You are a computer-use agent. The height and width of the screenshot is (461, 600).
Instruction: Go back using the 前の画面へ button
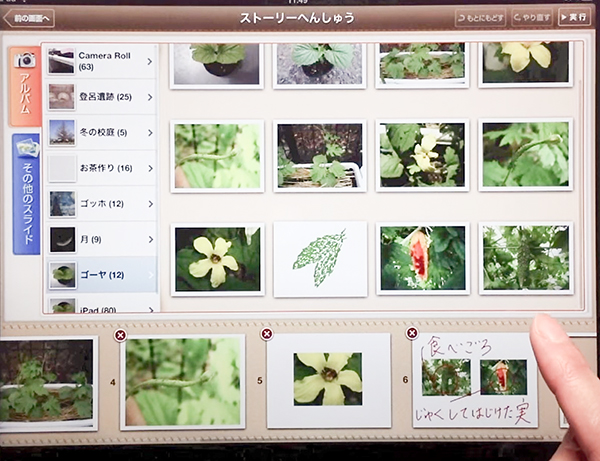pos(29,18)
